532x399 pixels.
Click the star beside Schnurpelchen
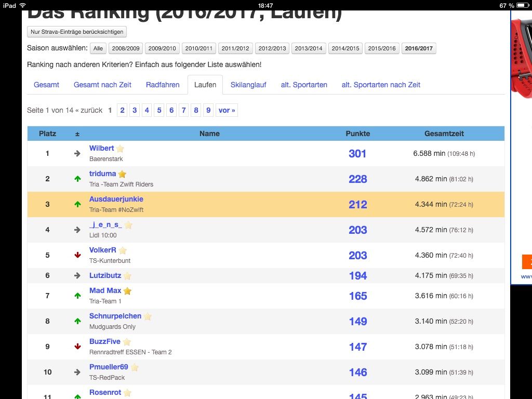pos(148,316)
